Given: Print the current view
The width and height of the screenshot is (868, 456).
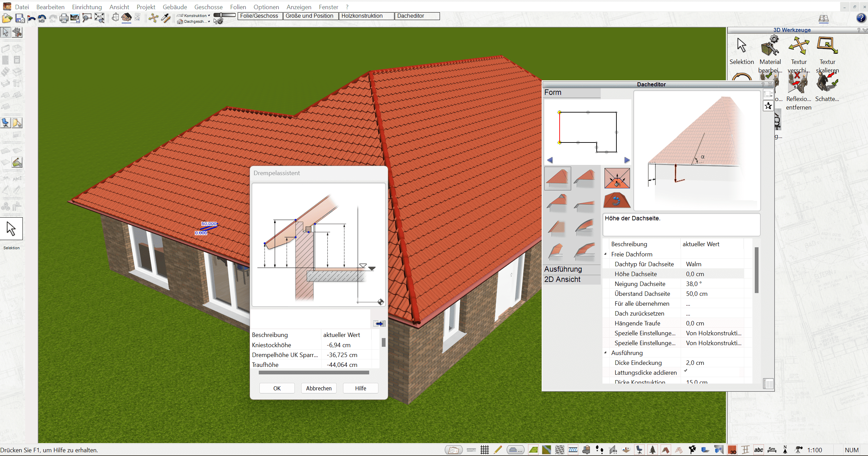Looking at the screenshot, I should tap(64, 18).
